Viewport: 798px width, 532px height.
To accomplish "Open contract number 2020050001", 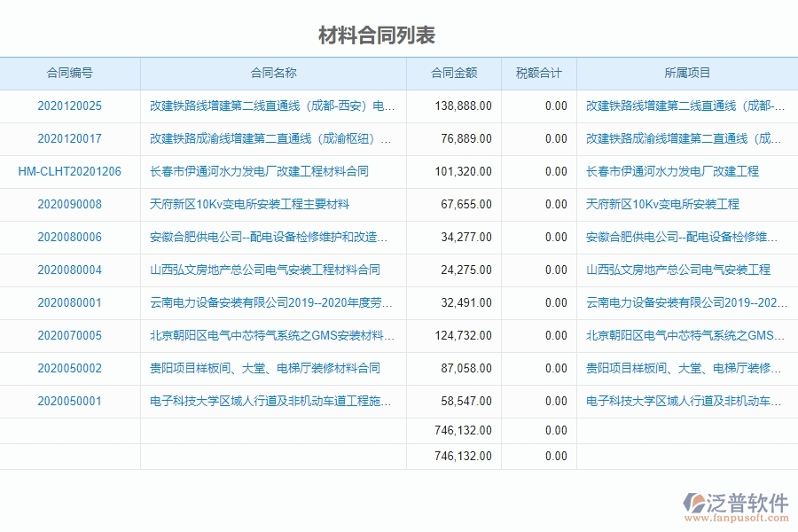I will [x=71, y=401].
